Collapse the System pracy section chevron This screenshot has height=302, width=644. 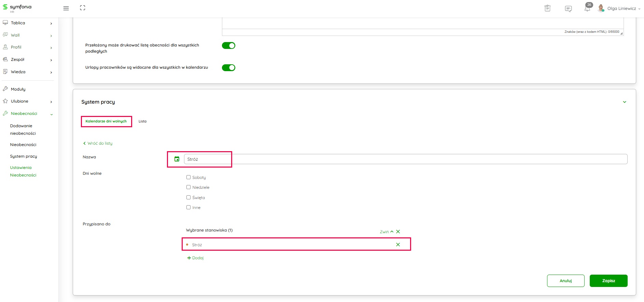(x=624, y=102)
